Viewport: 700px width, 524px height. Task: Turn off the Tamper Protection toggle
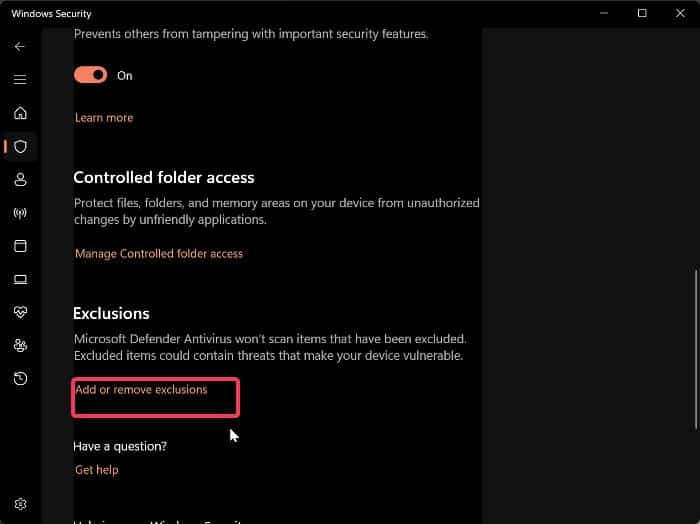pyautogui.click(x=91, y=75)
